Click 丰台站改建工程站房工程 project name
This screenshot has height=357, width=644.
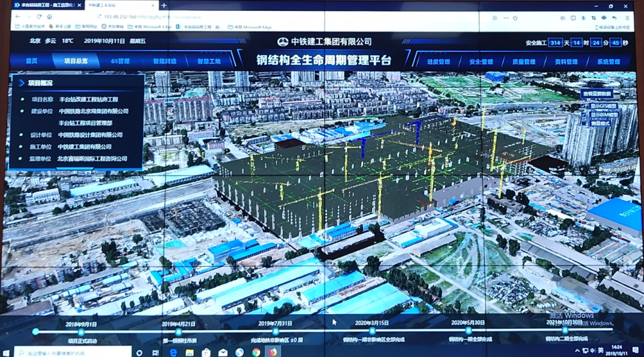89,100
